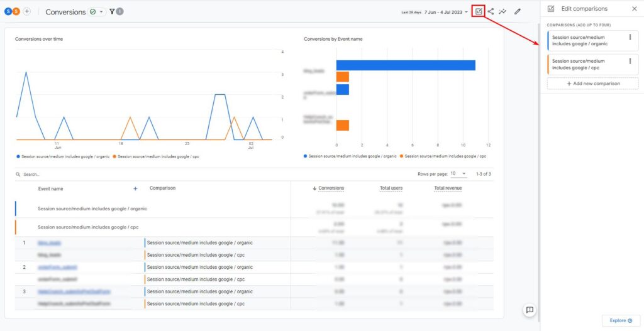Click the filter funnel icon
The width and height of the screenshot is (644, 331).
pyautogui.click(x=112, y=12)
